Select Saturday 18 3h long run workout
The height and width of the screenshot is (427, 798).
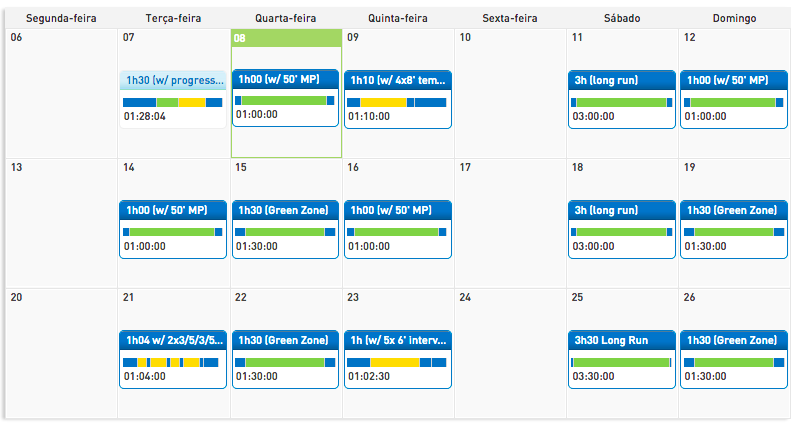[x=621, y=210]
